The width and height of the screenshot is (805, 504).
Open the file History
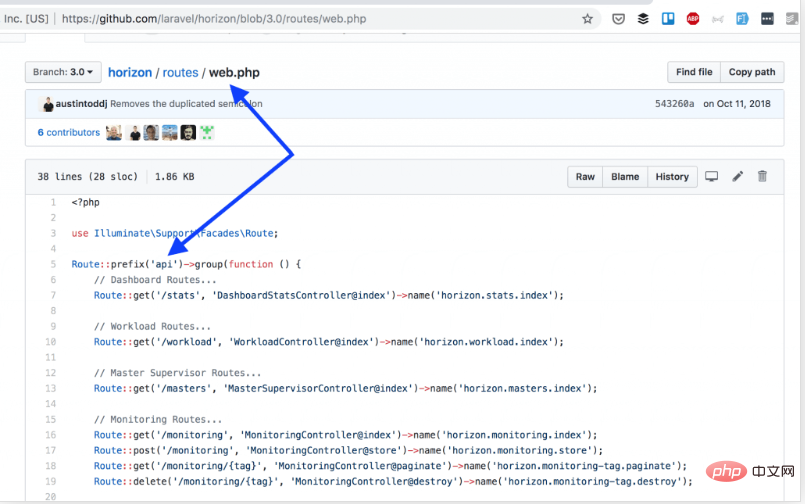tap(672, 177)
